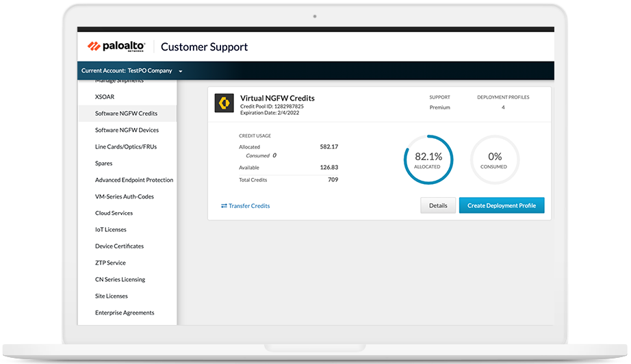Select Cloud Services from sidebar
Viewport: 631px width, 364px height.
click(114, 213)
